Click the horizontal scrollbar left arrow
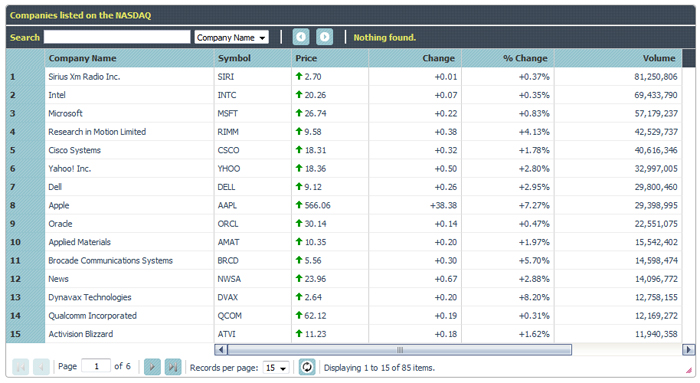Screen dimensions: 700x383 [x=221, y=350]
